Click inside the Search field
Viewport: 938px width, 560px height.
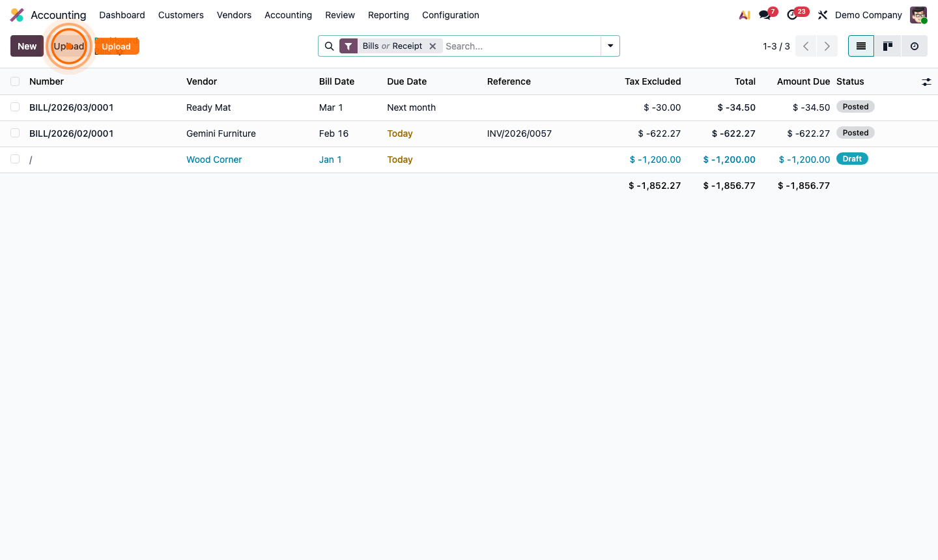point(515,46)
